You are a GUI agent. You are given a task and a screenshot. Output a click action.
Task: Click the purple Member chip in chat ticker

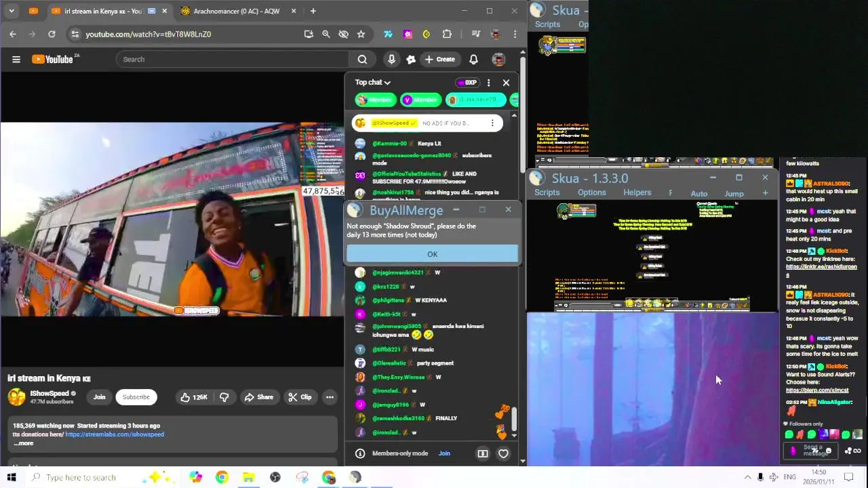coord(420,100)
